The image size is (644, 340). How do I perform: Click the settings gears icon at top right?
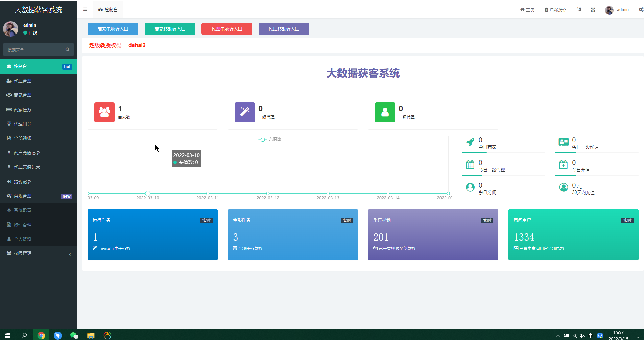click(641, 10)
